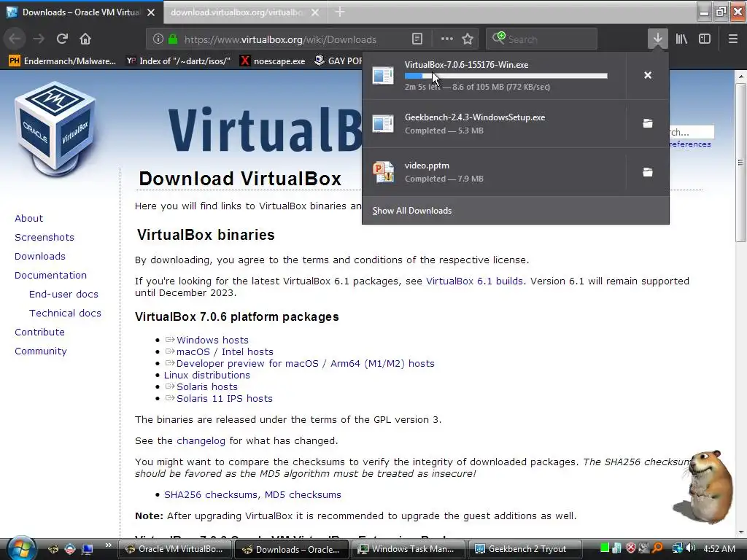Switch to Windows Task Manager taskbar button
Screen dimensions: 747x560
407,549
